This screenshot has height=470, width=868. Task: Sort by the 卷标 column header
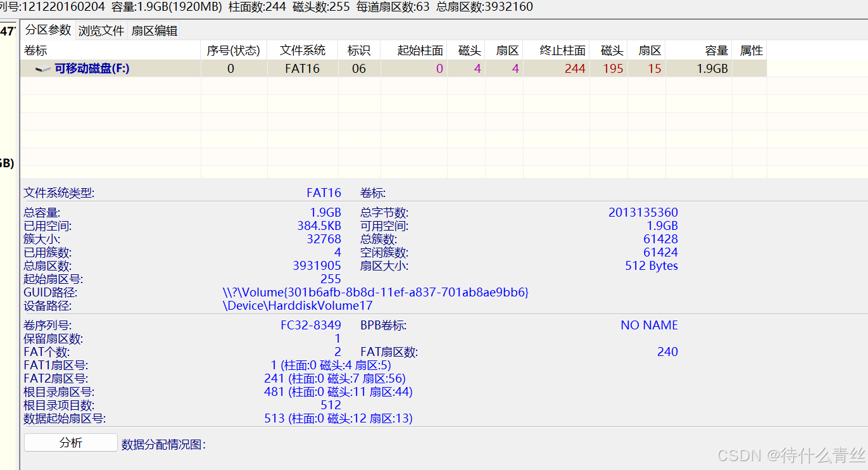(x=35, y=51)
